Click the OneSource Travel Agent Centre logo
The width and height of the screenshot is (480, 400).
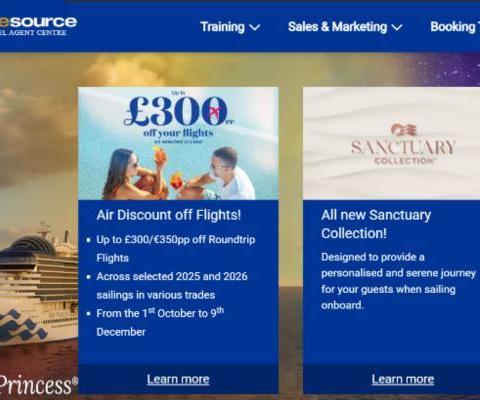click(38, 26)
